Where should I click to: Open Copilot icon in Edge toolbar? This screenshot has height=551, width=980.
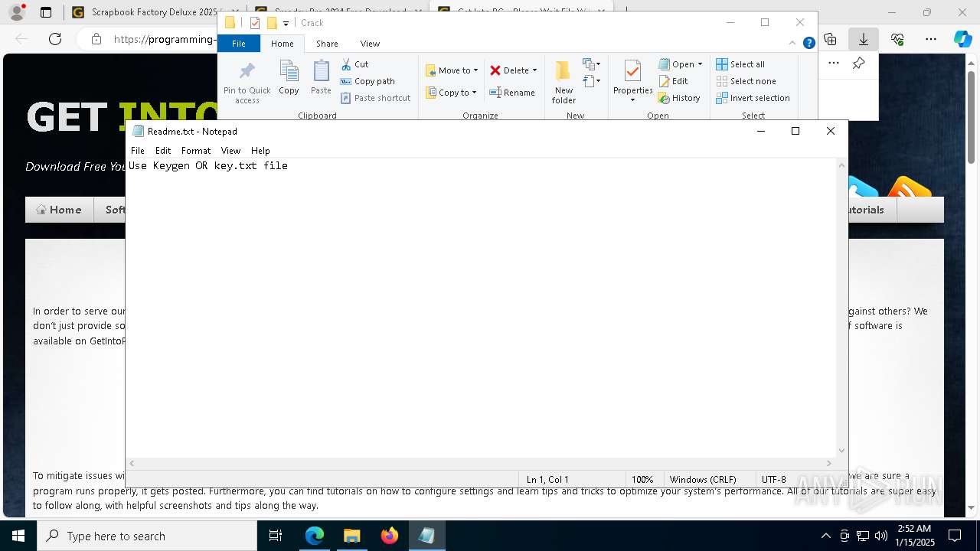962,39
